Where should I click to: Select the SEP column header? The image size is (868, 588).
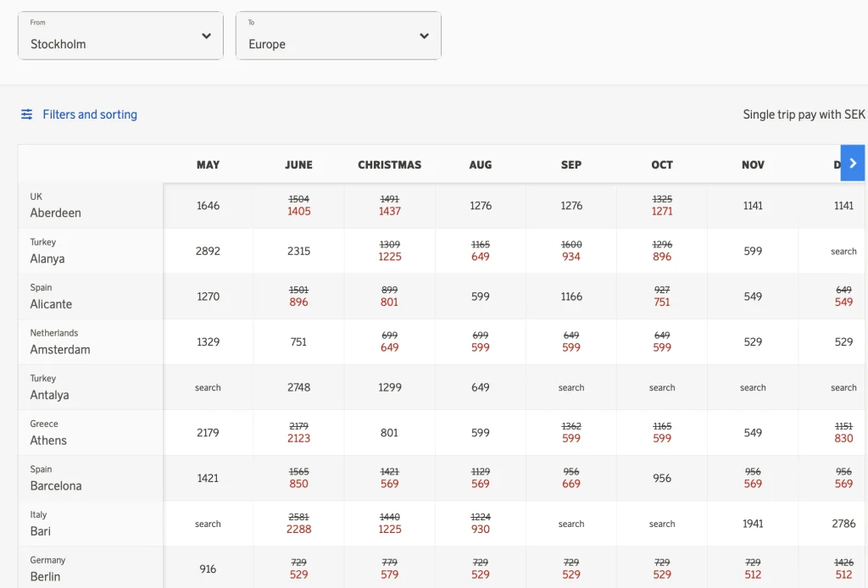tap(571, 165)
